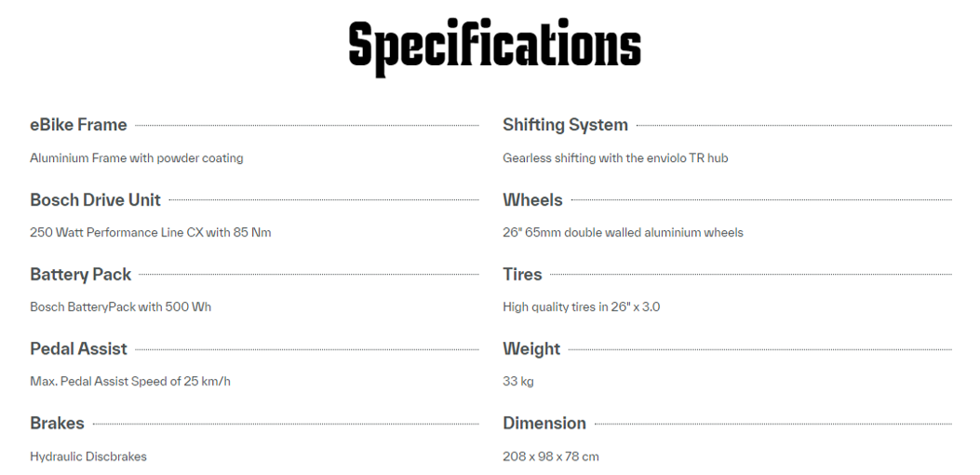980x475 pixels.
Task: Click the High quality tires description
Action: click(581, 307)
